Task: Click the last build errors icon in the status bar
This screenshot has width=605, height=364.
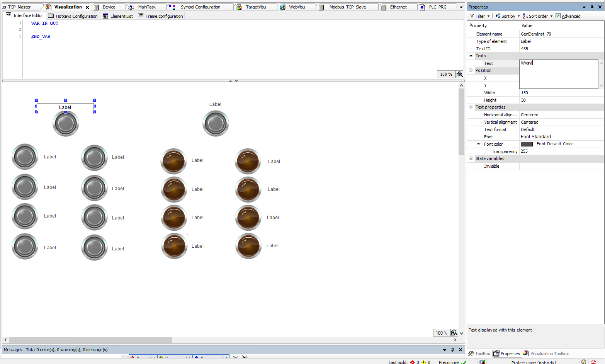Action: click(x=412, y=362)
